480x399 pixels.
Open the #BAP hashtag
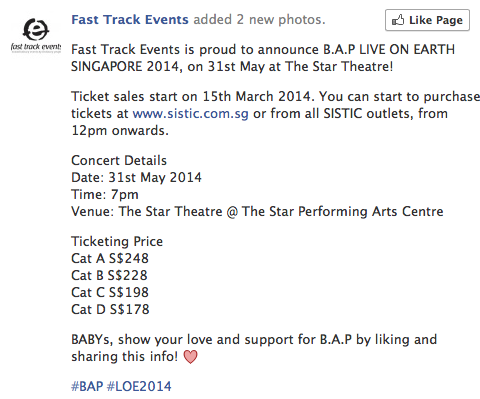click(87, 386)
